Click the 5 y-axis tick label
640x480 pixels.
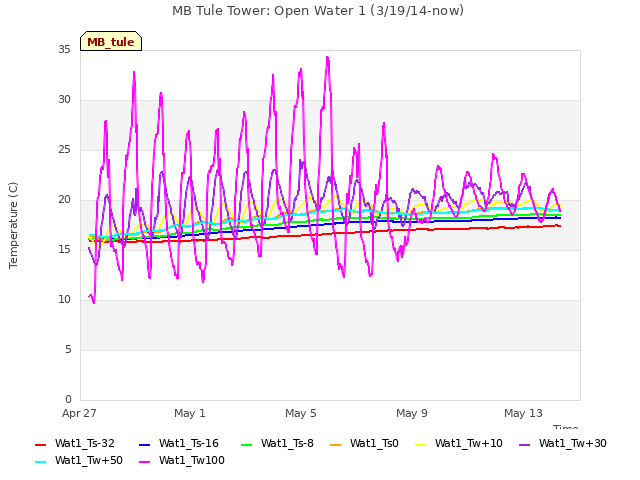[x=68, y=350]
